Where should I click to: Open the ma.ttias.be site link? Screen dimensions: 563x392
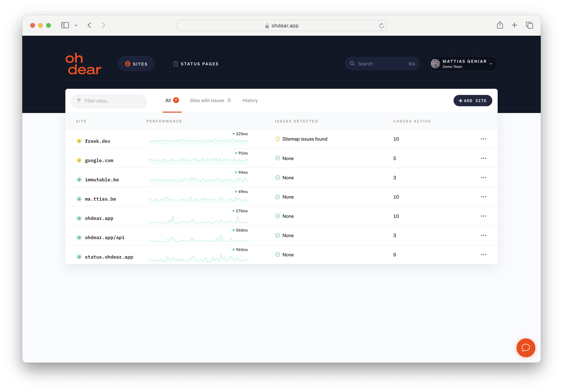(101, 199)
